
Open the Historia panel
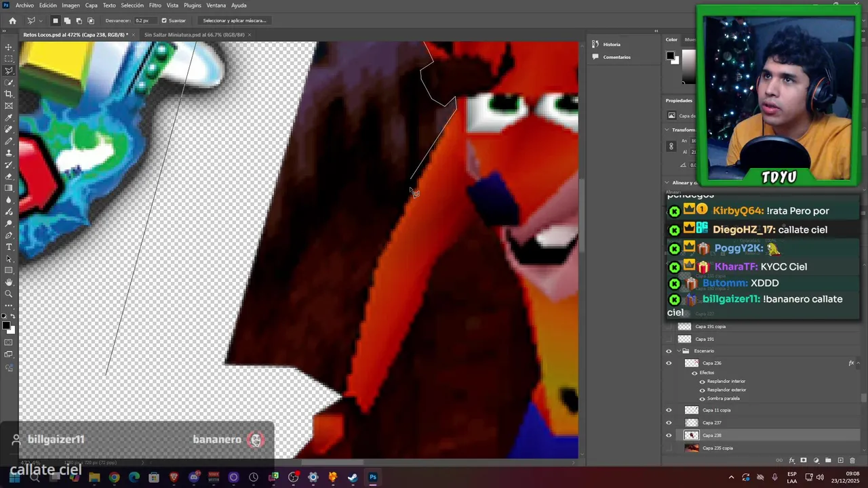(x=612, y=44)
